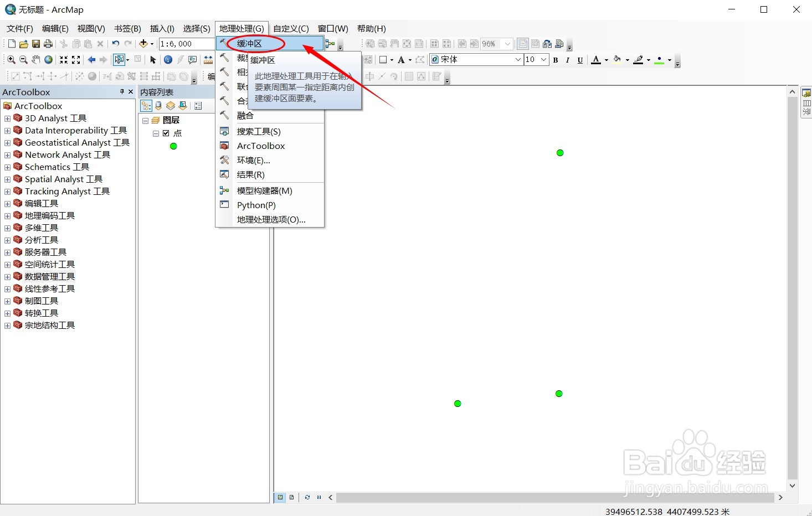Select 融合 menu entry
The height and width of the screenshot is (516, 812).
click(270, 115)
